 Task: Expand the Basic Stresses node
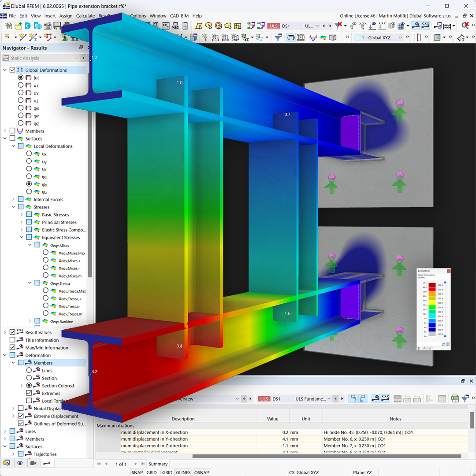click(22, 214)
